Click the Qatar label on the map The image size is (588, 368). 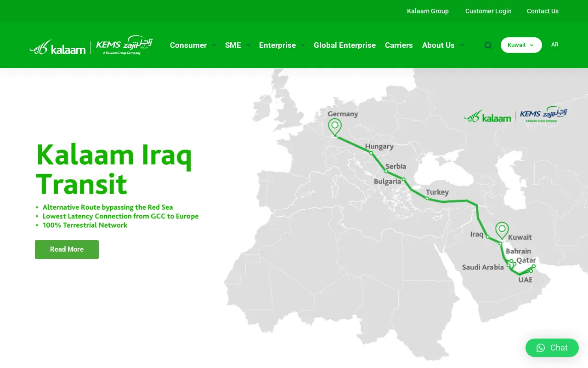[x=526, y=260]
